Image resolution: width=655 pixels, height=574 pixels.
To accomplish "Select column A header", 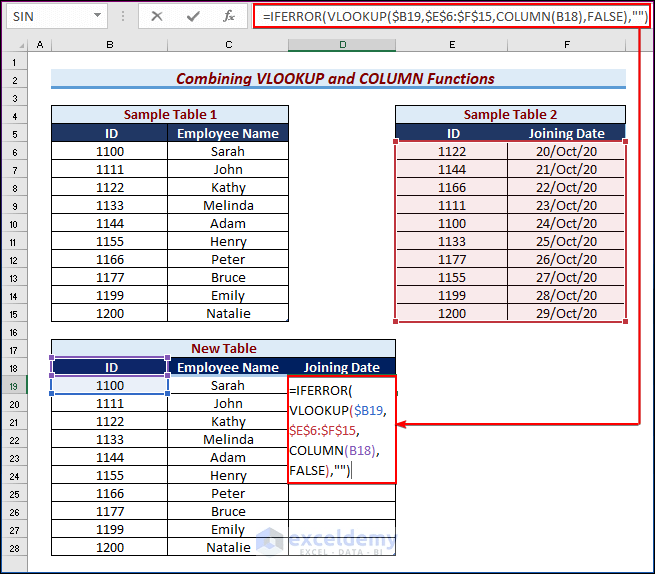I will [x=40, y=45].
